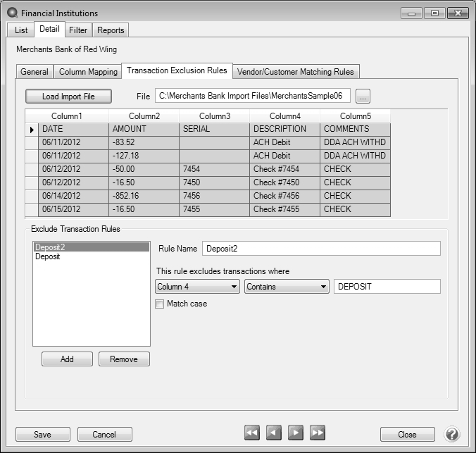Viewport: 476px width, 453px height.
Task: Browse for import file with ellipsis button
Action: [363, 96]
